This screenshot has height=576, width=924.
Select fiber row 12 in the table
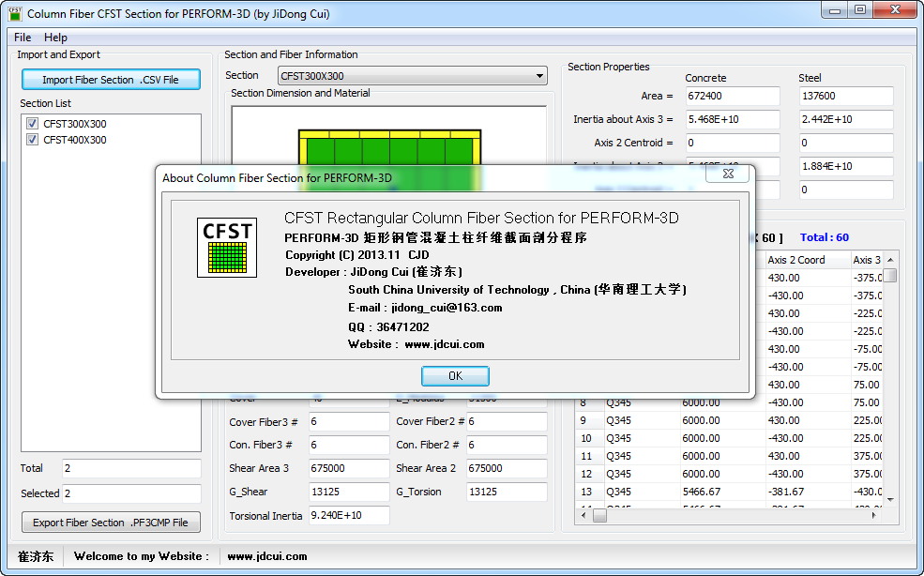tap(730, 474)
